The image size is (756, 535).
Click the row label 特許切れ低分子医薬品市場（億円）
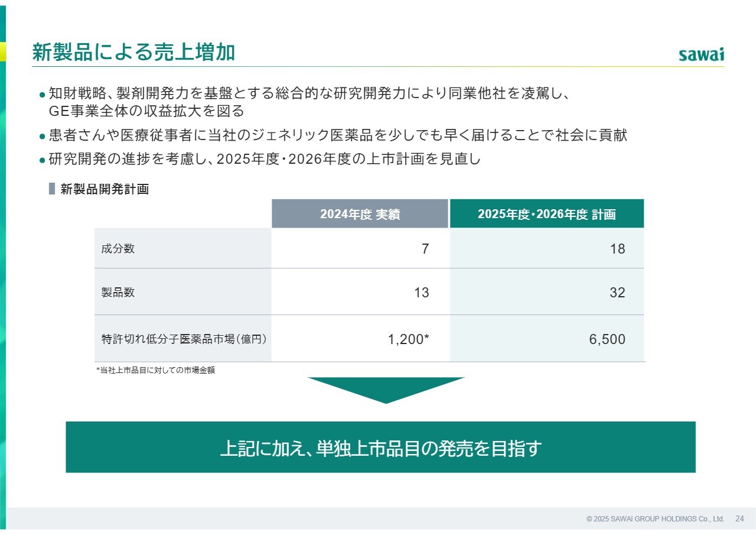click(184, 339)
